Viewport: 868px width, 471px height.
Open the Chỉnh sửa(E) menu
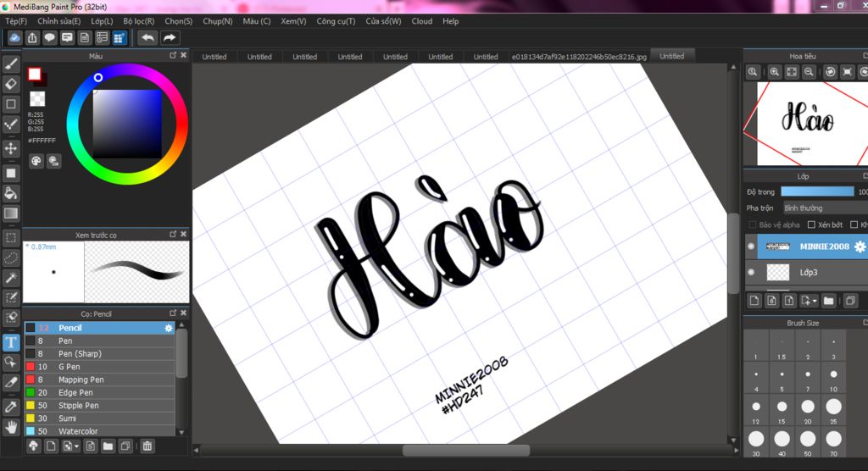tap(58, 21)
